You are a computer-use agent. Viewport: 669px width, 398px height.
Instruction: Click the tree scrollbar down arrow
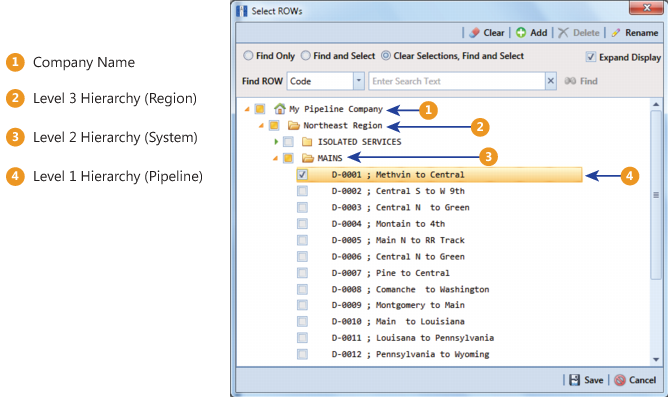point(656,360)
